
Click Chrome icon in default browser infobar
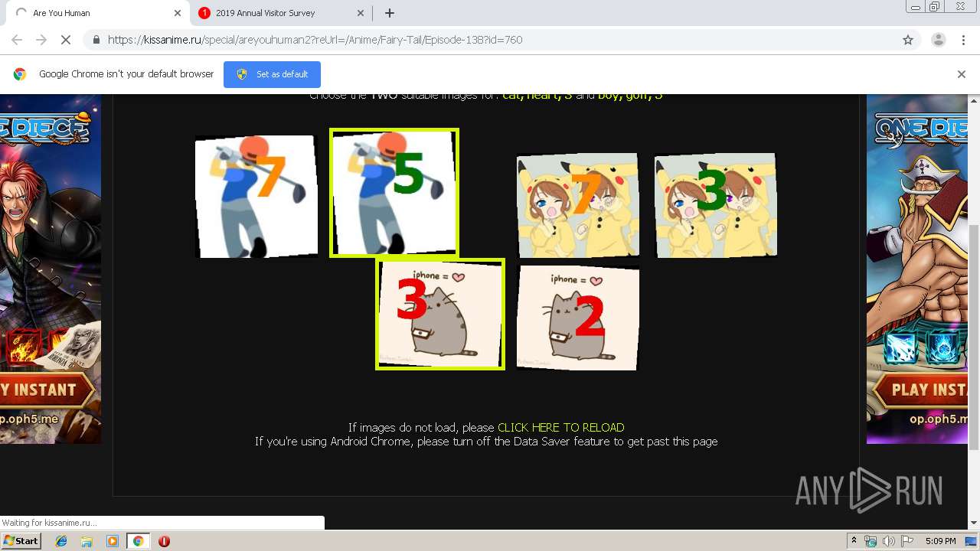(20, 74)
